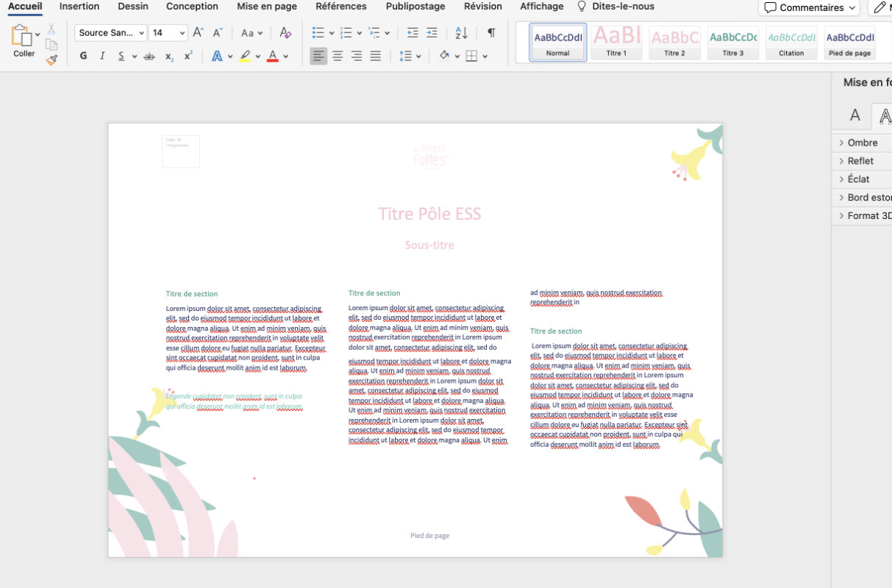Viewport: 892px width, 588px height.
Task: Click the sort A-Z icon
Action: click(x=461, y=33)
